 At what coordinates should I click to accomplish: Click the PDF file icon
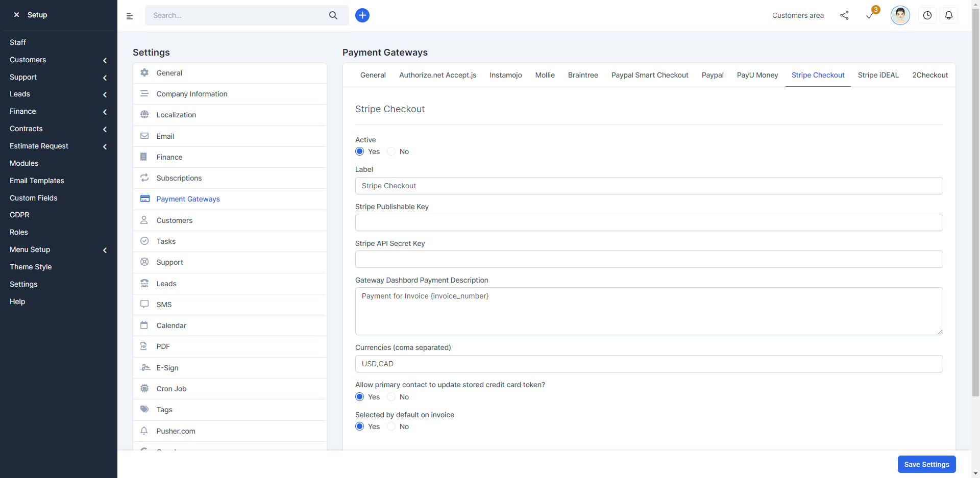tap(143, 346)
